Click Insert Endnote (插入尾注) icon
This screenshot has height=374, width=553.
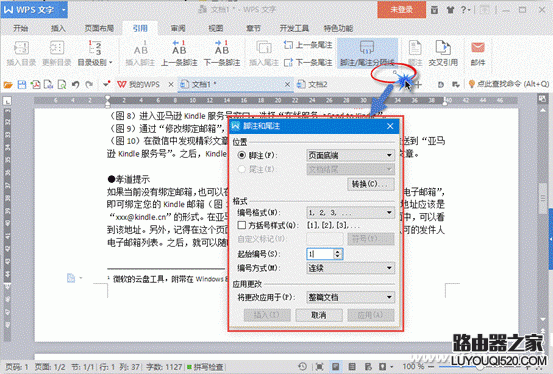[263, 48]
